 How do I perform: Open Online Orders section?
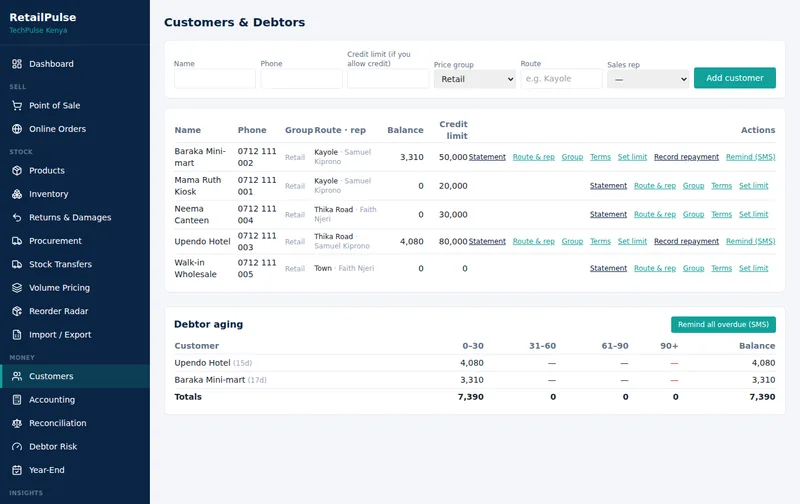coord(75,129)
